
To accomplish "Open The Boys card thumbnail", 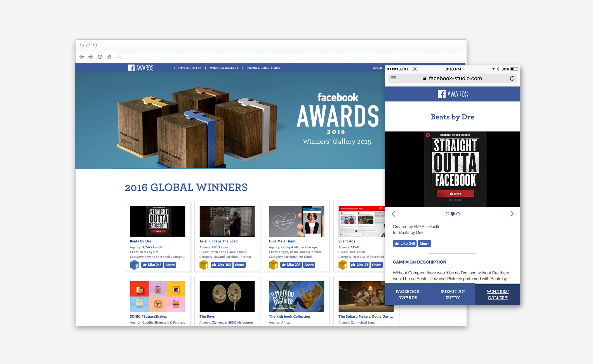I will (x=227, y=296).
